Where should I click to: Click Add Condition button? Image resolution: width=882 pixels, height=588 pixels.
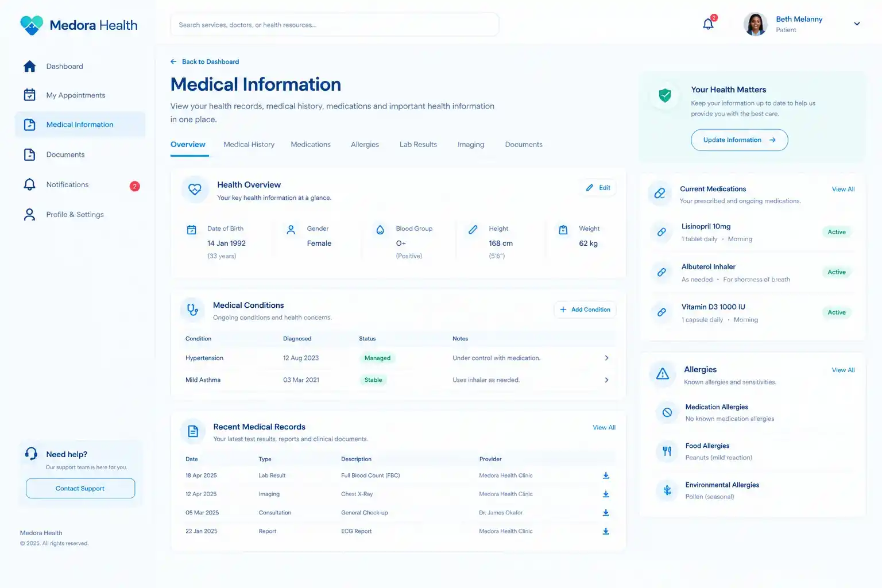pos(585,310)
